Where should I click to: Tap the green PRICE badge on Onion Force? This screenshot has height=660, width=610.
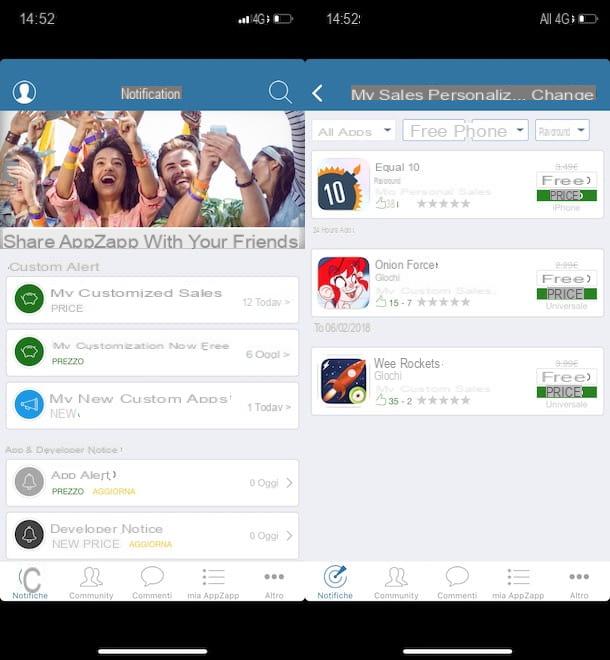pyautogui.click(x=567, y=294)
